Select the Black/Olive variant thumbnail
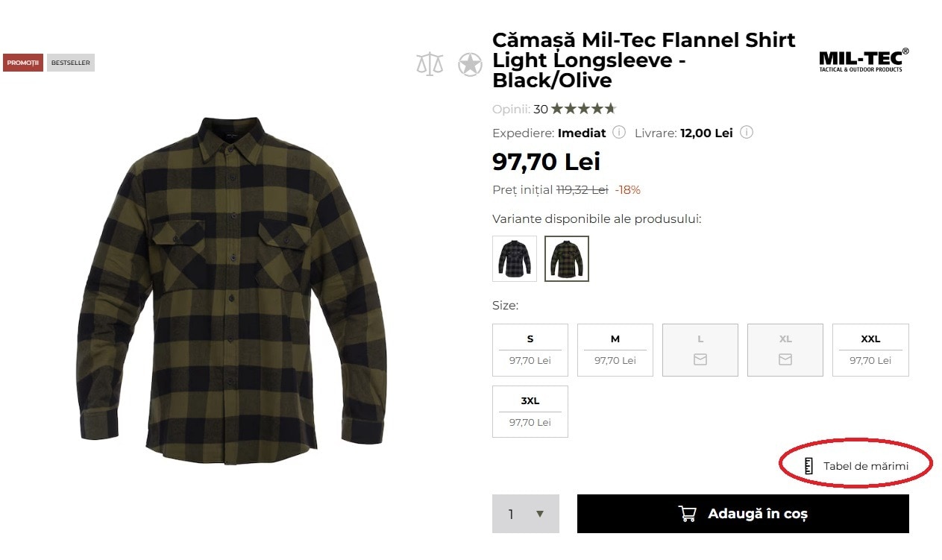942x560 pixels. click(x=566, y=258)
